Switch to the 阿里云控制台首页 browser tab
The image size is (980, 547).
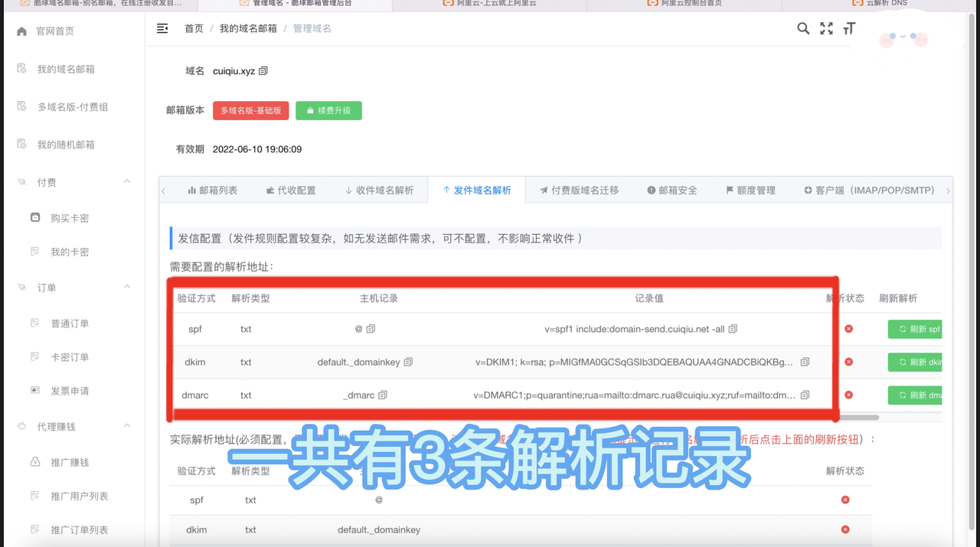pyautogui.click(x=684, y=4)
